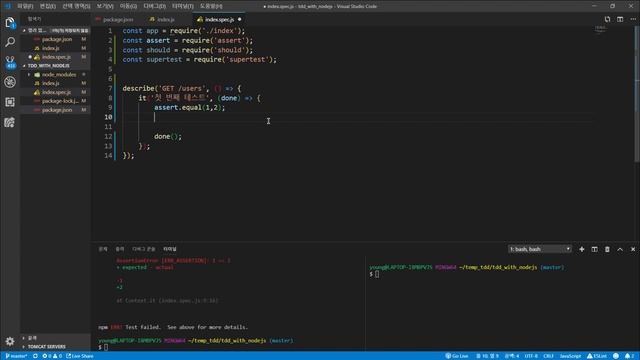The height and width of the screenshot is (360, 640).
Task: Open the Debug menu
Action: pos(154,6)
